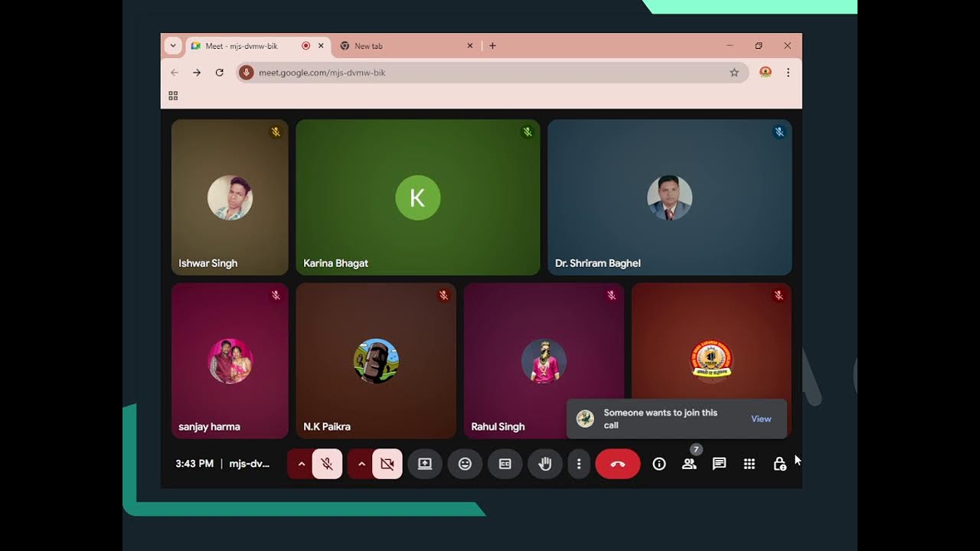Select sanjay harma's tile
Image resolution: width=980 pixels, height=551 pixels.
pyautogui.click(x=230, y=360)
